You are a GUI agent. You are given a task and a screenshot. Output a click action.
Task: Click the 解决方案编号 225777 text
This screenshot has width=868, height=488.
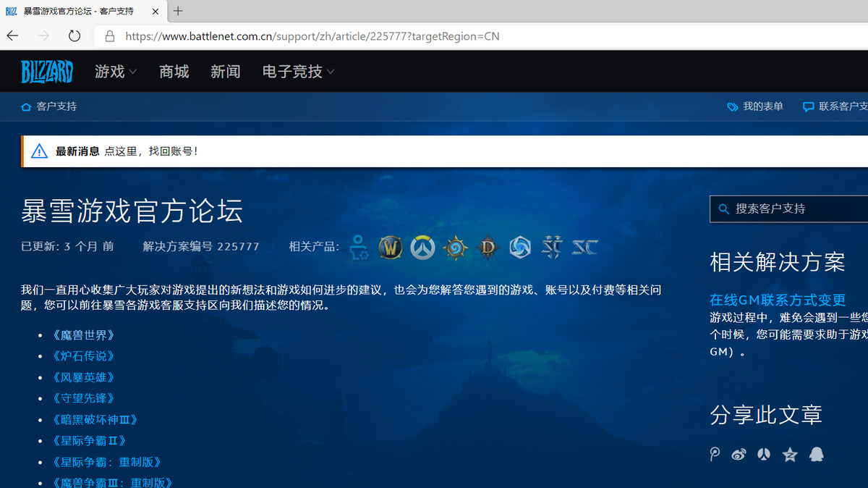201,246
